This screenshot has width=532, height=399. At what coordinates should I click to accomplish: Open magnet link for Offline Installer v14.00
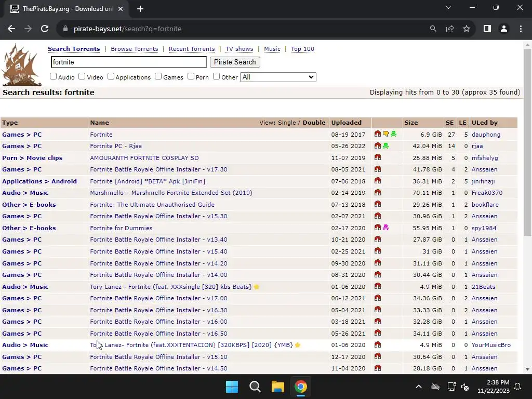point(378,274)
